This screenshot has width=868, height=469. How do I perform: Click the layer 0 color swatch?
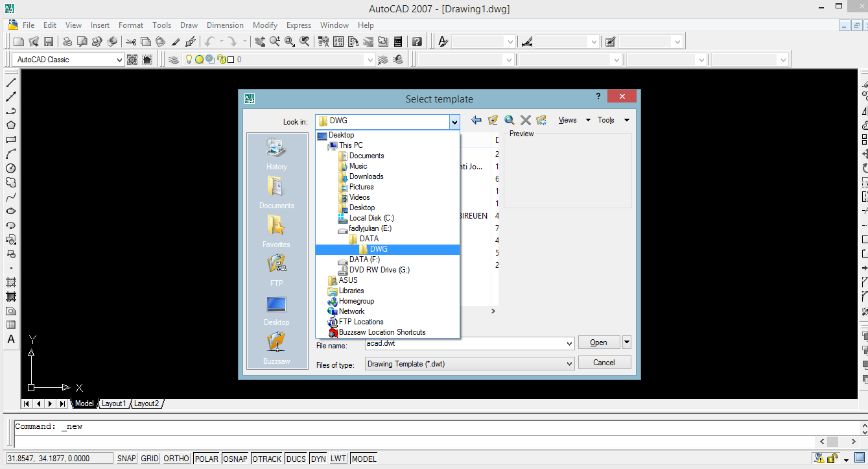(230, 59)
